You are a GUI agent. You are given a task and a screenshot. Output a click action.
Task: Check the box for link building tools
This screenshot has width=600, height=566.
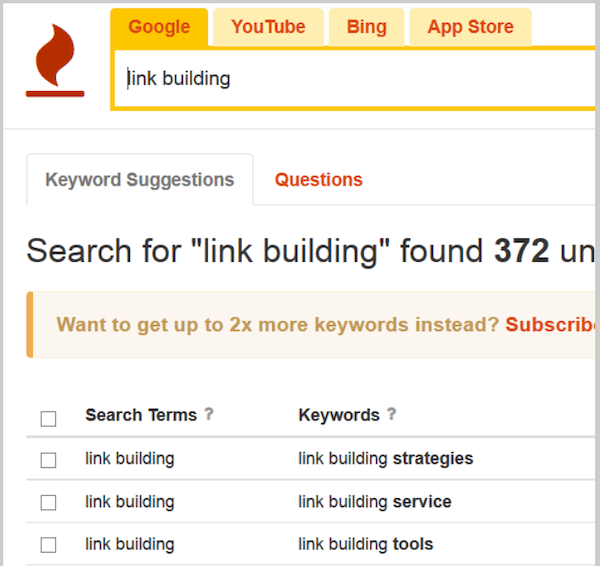(x=48, y=545)
